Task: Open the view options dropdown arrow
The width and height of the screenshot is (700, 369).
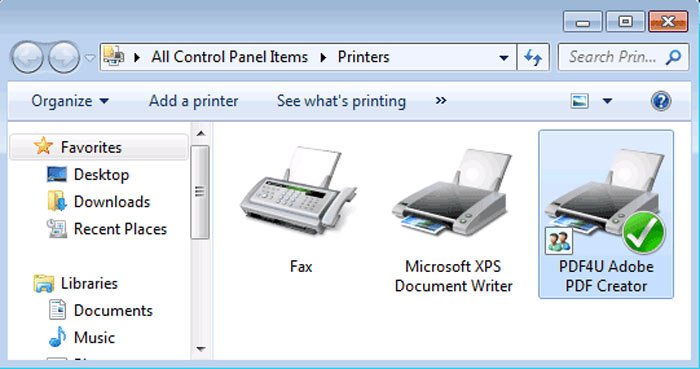Action: point(607,101)
